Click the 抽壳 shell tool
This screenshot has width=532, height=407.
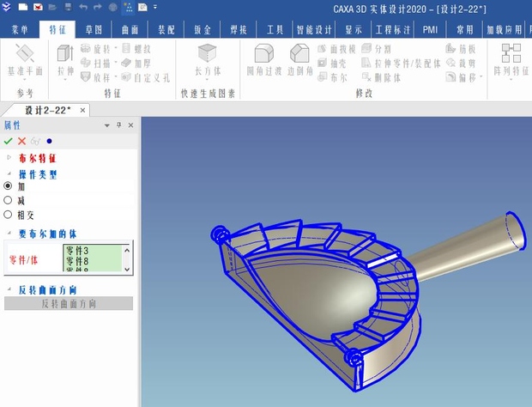coord(332,64)
